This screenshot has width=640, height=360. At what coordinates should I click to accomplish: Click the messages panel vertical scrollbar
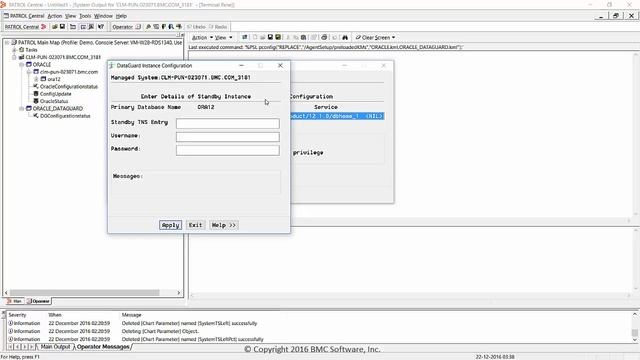coord(635,327)
